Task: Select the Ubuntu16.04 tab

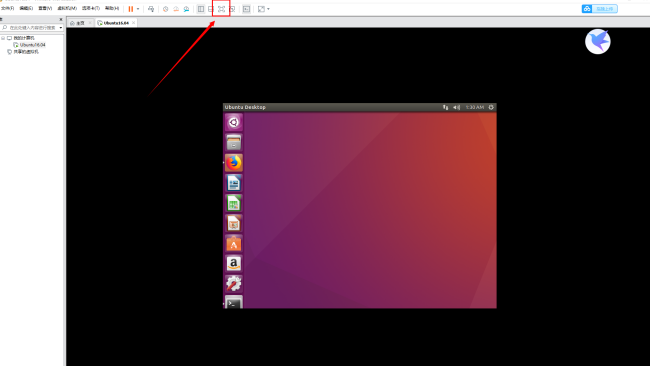Action: tap(113, 23)
